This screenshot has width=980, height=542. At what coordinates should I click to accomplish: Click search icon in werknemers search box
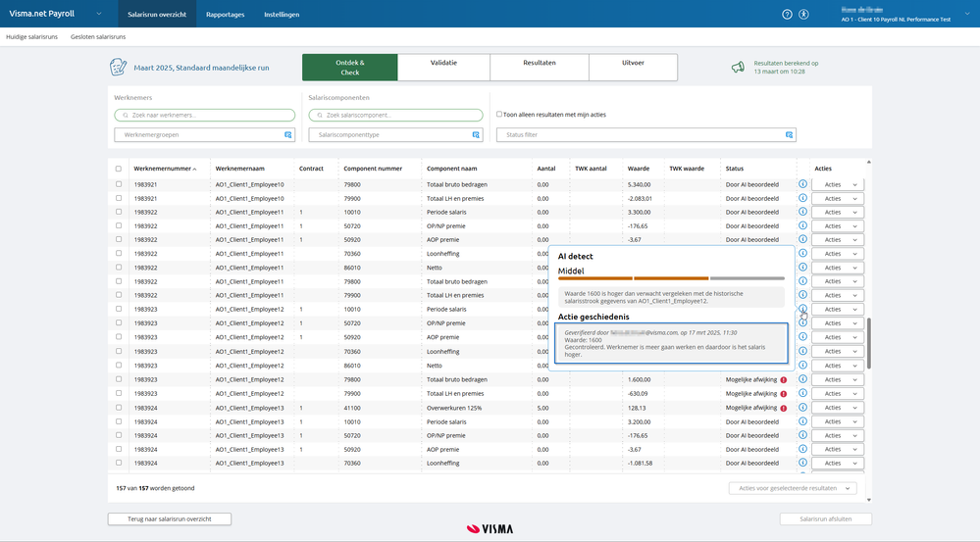[x=126, y=115]
